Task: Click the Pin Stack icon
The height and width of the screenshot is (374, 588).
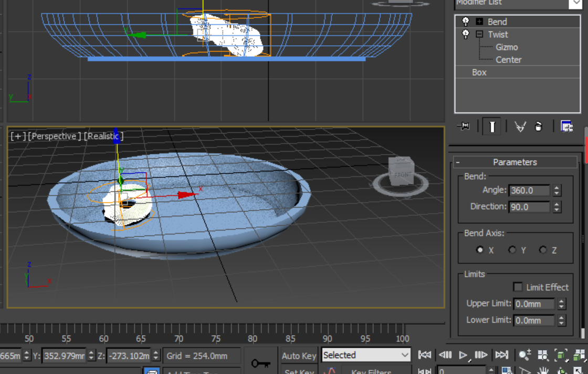Action: (463, 126)
